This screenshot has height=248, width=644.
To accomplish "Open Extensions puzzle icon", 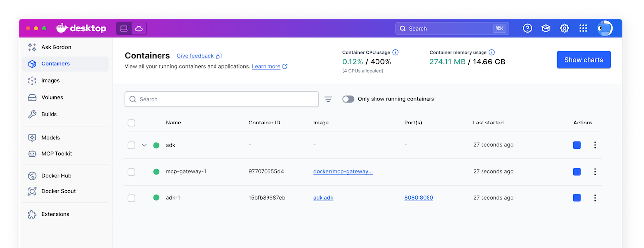I will click(32, 214).
